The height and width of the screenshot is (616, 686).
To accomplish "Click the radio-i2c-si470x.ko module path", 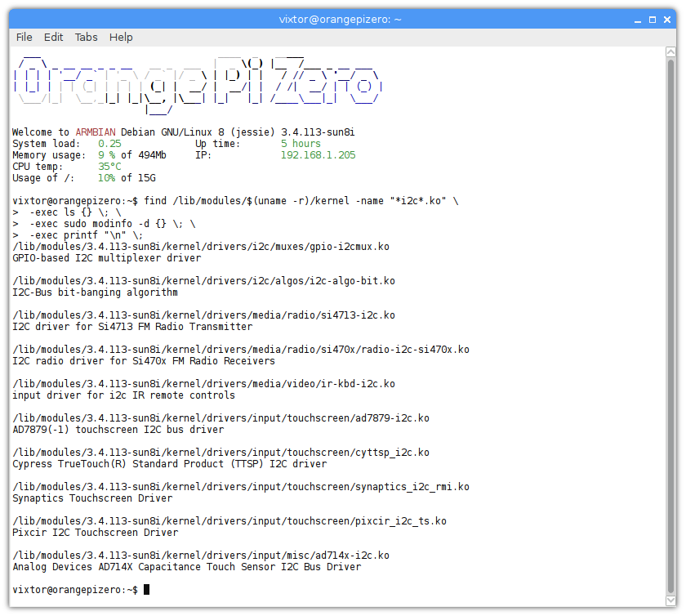I will click(x=237, y=349).
